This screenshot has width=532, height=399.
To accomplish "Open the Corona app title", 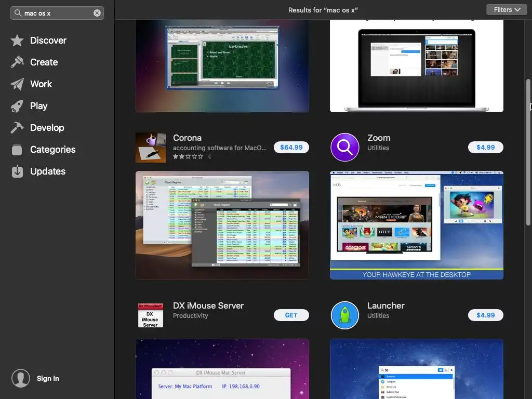I will click(187, 138).
